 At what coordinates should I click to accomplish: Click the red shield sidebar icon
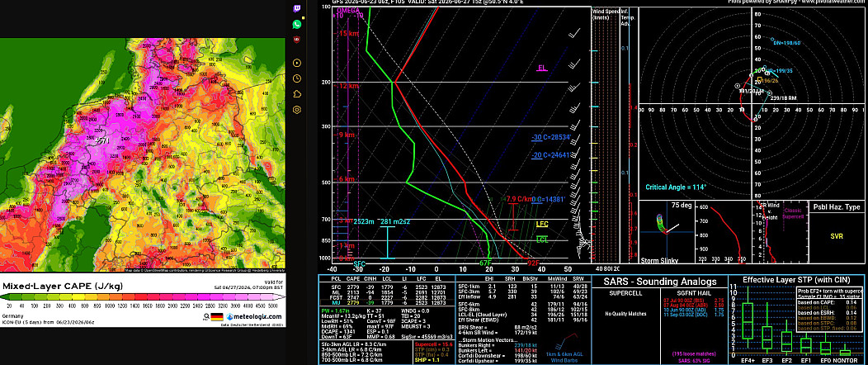(297, 40)
